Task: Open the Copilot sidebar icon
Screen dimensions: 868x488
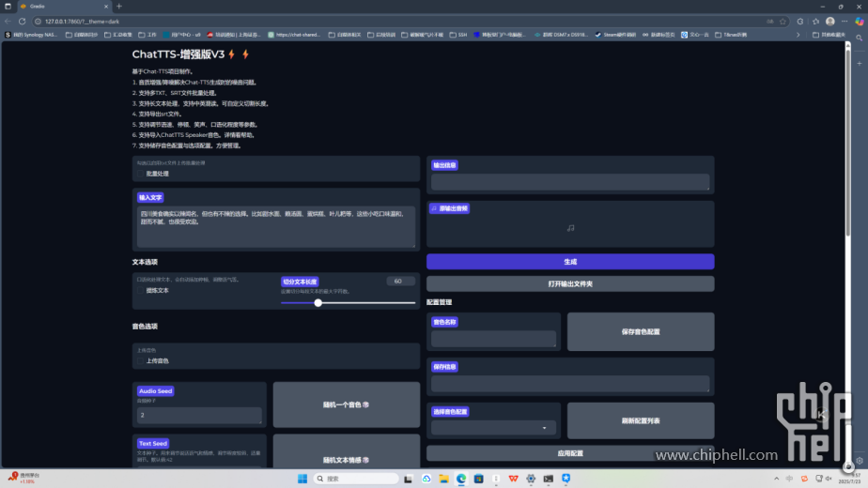Action: [860, 22]
